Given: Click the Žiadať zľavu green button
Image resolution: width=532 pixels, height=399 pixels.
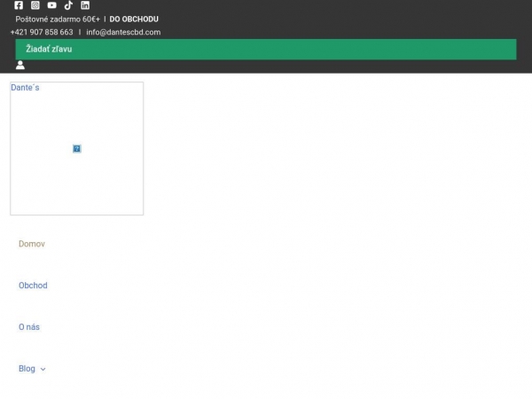Looking at the screenshot, I should point(266,49).
